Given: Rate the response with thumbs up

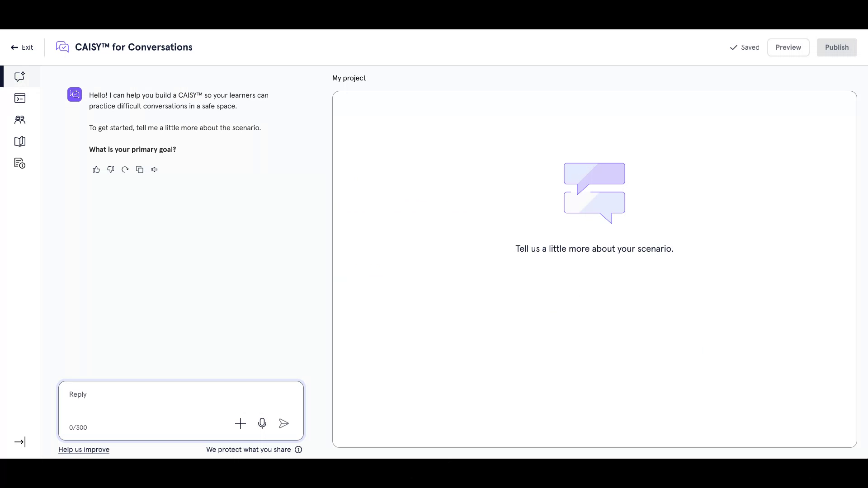Looking at the screenshot, I should (x=96, y=169).
